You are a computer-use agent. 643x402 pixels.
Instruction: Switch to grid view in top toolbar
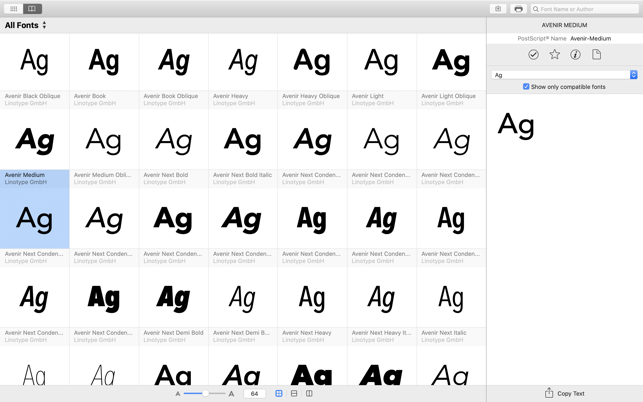(14, 9)
